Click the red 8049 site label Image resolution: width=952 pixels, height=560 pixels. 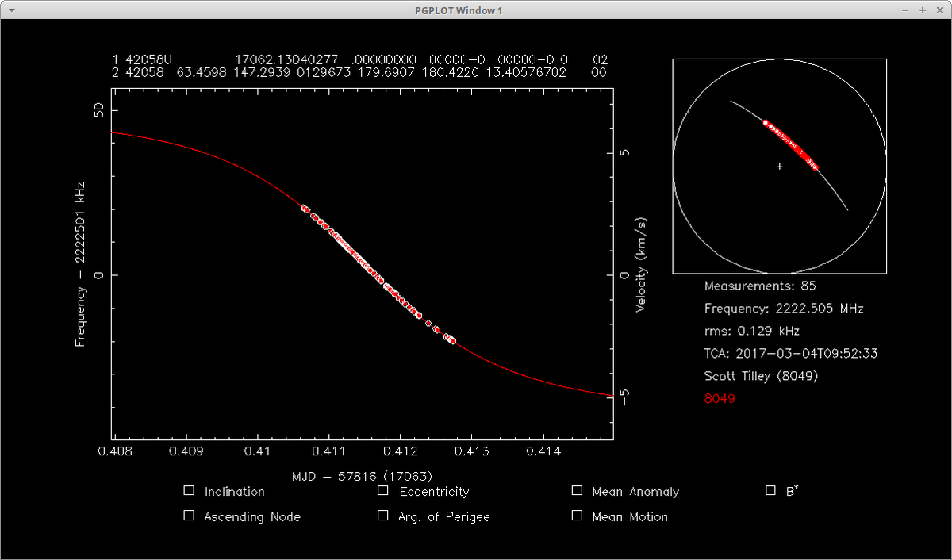click(x=720, y=399)
